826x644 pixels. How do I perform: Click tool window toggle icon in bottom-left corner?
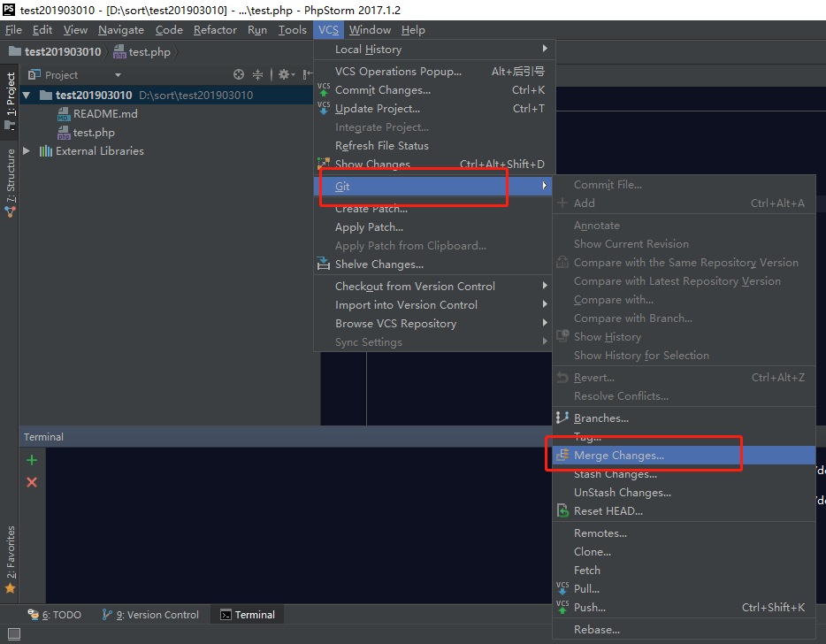(x=13, y=634)
